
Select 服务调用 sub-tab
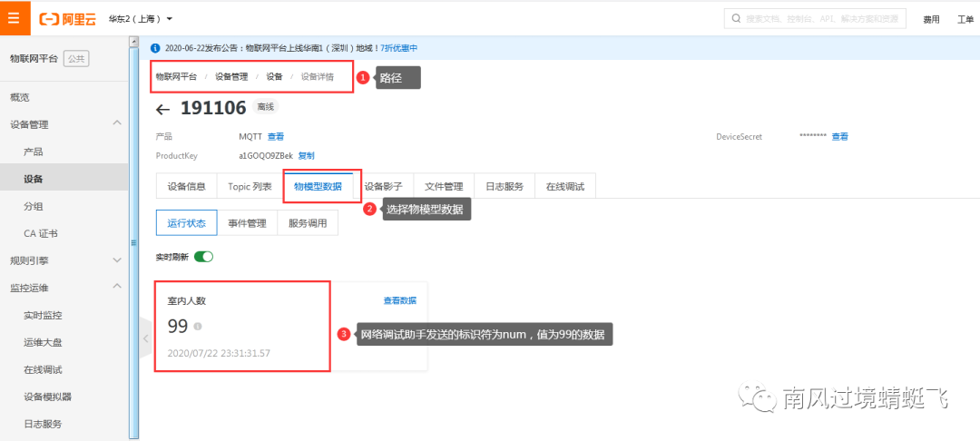(x=308, y=223)
